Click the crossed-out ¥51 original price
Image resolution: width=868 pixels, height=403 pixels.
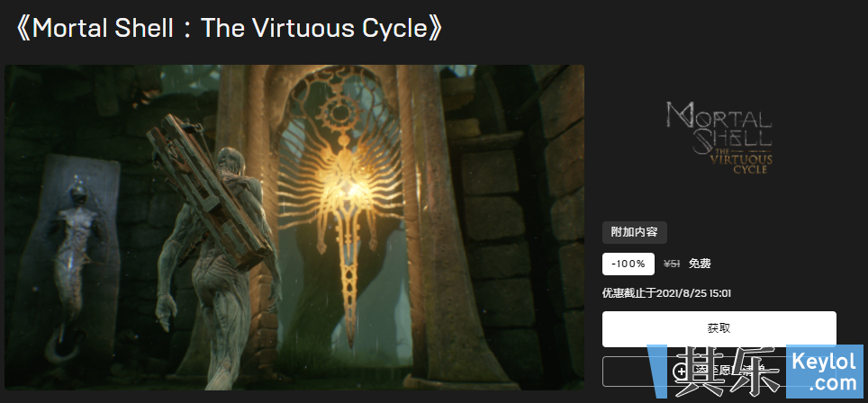[x=672, y=264]
